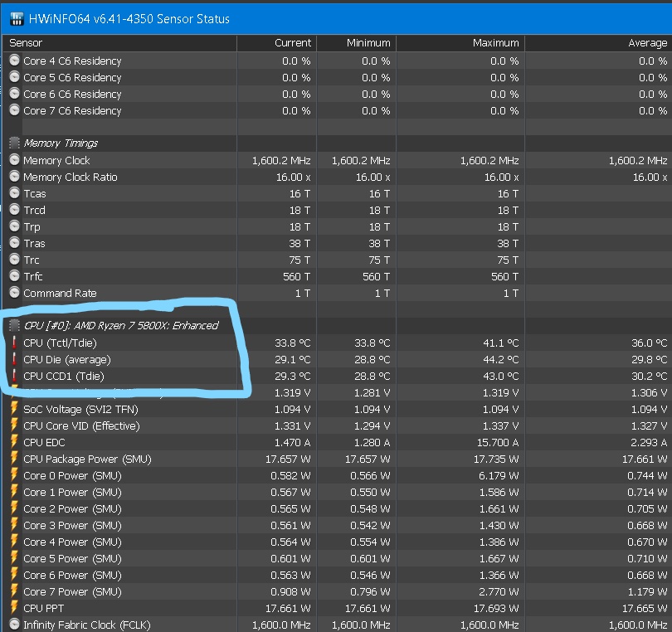This screenshot has width=672, height=632.
Task: Select the Core 4 Power (SMU) row
Action: (x=338, y=542)
